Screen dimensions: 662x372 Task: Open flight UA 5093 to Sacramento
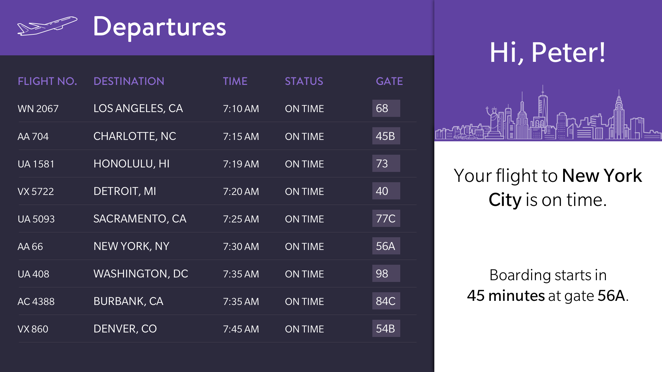pyautogui.click(x=217, y=219)
